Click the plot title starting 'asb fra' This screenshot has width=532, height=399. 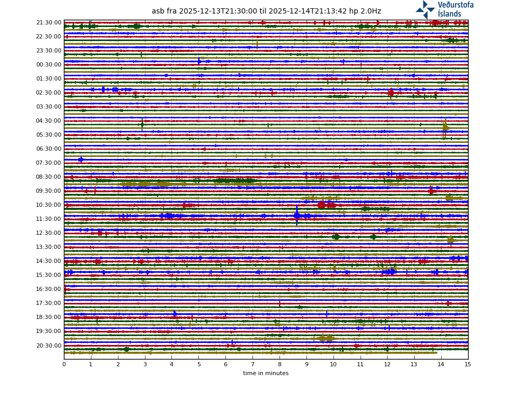click(x=266, y=11)
